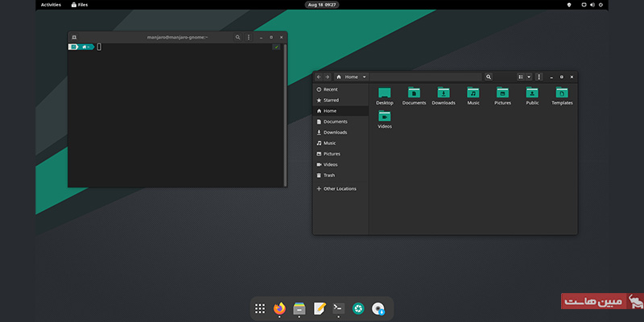This screenshot has height=322, width=644.
Task: Open the terminal's three-dot menu
Action: [248, 37]
